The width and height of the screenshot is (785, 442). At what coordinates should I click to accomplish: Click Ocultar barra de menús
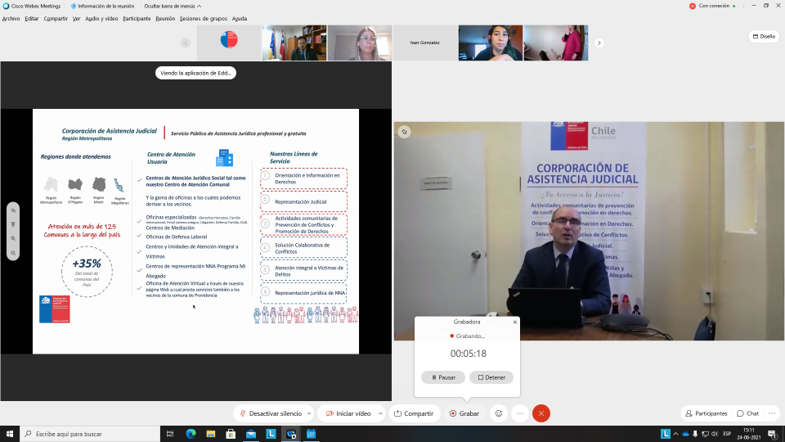173,6
